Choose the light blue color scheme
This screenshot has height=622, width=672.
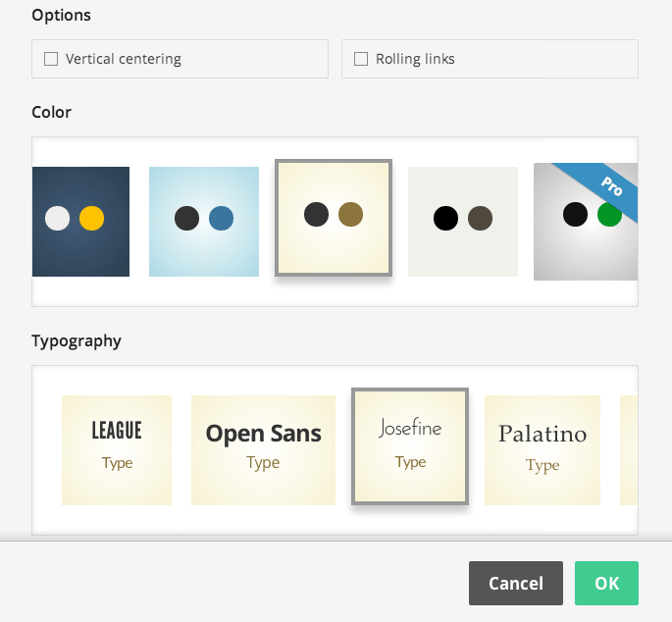coord(204,222)
